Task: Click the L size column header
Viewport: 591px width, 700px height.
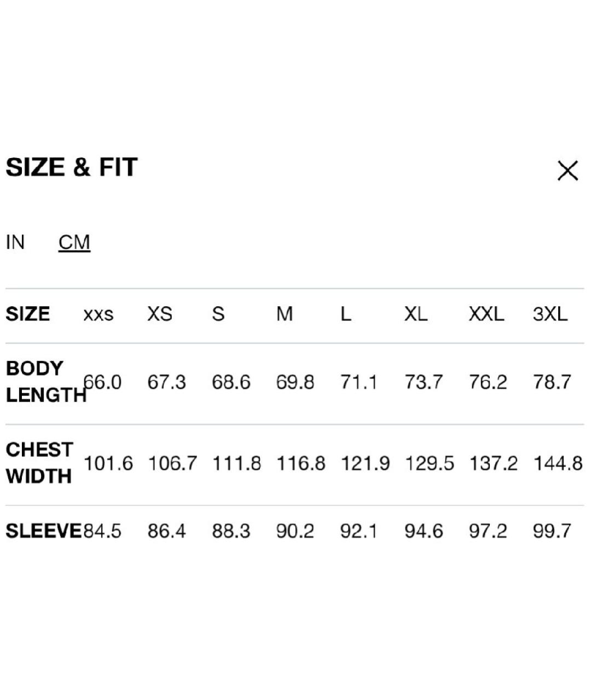Action: (346, 314)
